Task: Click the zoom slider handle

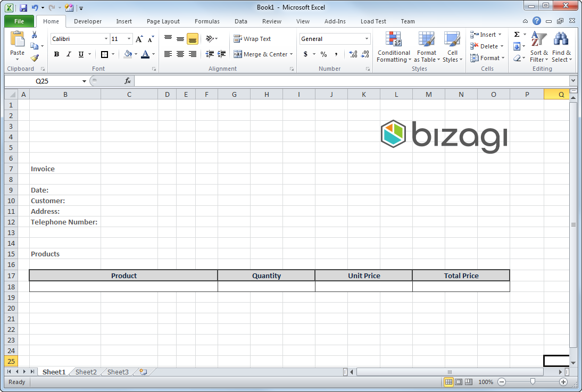Action: coord(533,381)
